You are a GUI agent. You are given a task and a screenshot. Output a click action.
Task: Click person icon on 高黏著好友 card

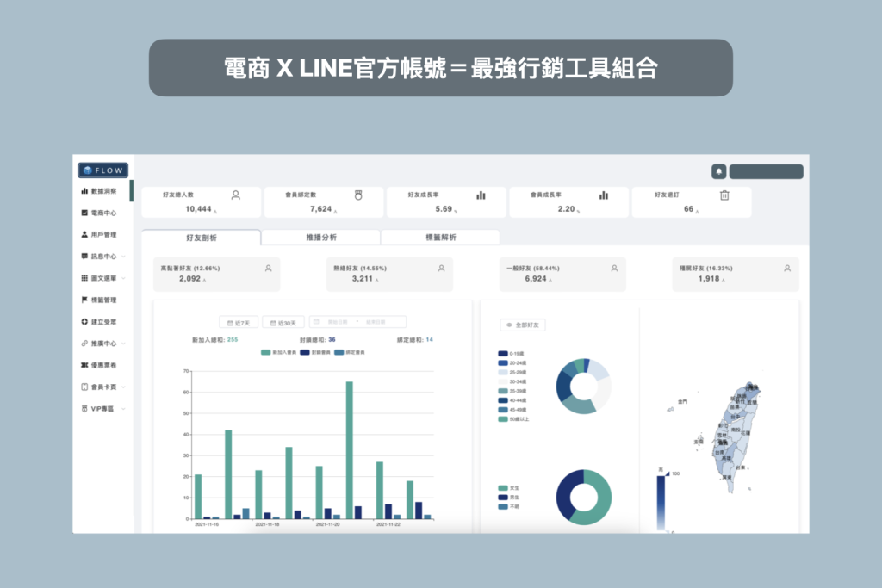pyautogui.click(x=269, y=268)
